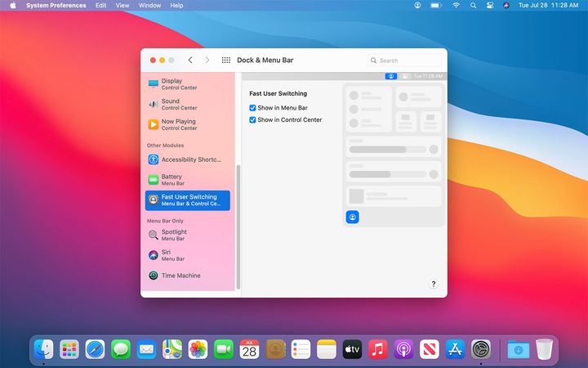
Task: Select Sound in the sidebar
Action: 188,105
